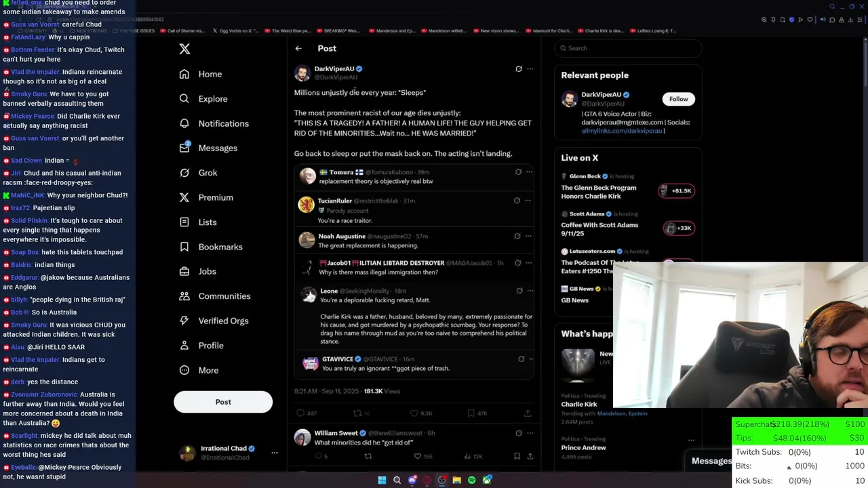Image resolution: width=868 pixels, height=488 pixels.
Task: Click reply icon on William Sweet's post
Action: tap(319, 456)
